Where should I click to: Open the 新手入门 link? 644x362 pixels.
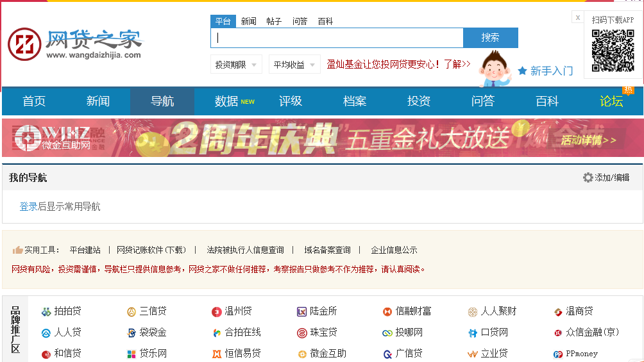pos(552,71)
